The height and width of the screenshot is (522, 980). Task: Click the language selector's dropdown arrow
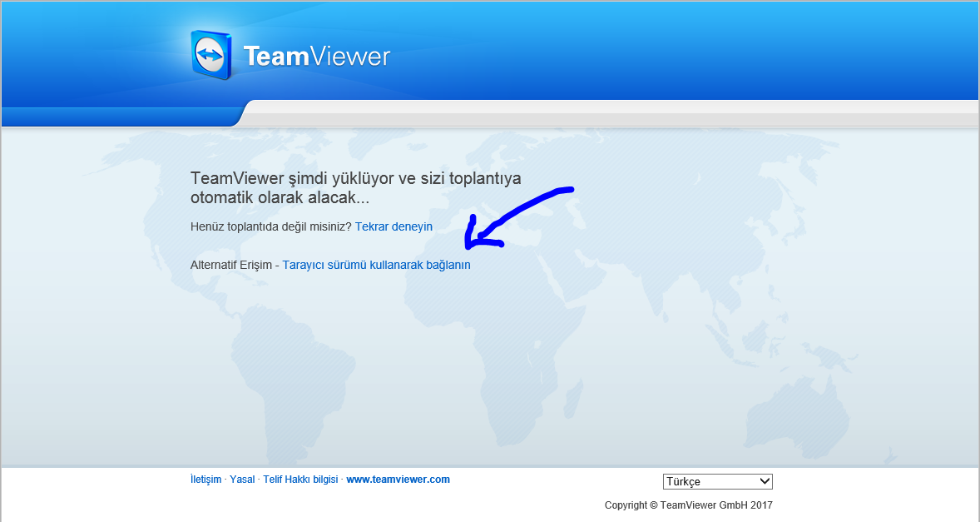(x=765, y=481)
